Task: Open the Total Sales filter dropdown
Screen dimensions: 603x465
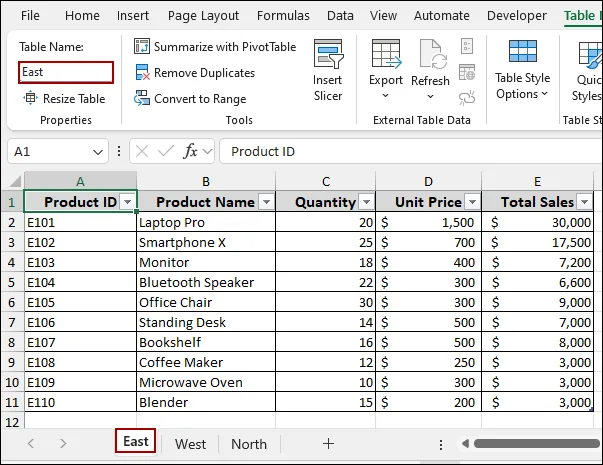Action: click(585, 202)
